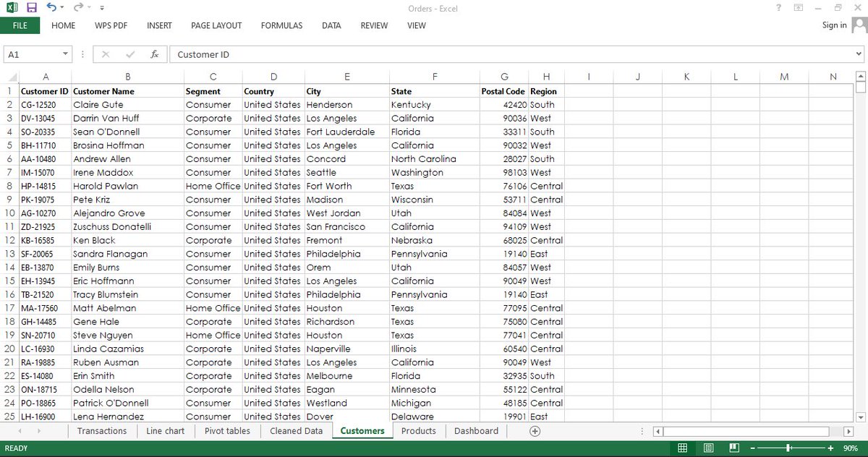The image size is (868, 457).
Task: Switch to Normal view icon in status bar
Action: [682, 448]
